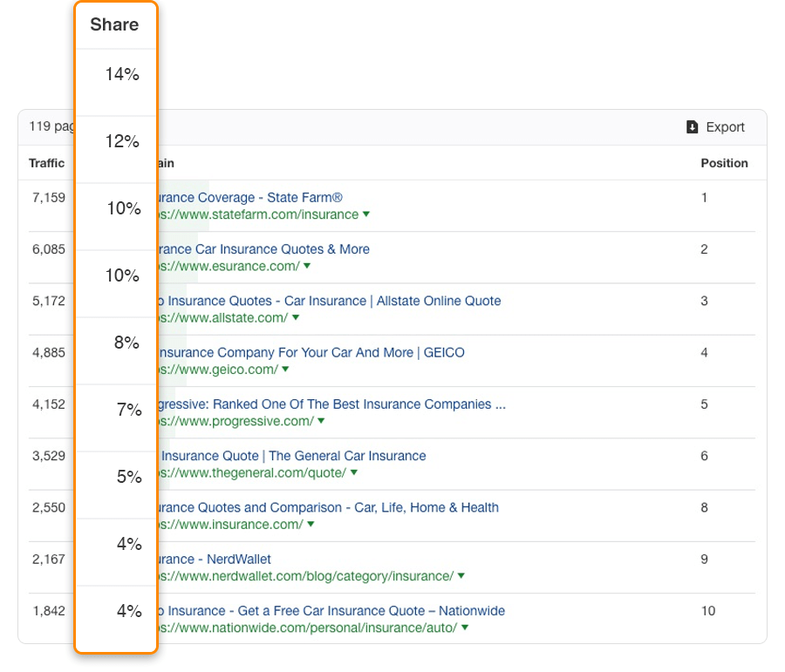Open The General Car Insurance title link

coord(293,456)
